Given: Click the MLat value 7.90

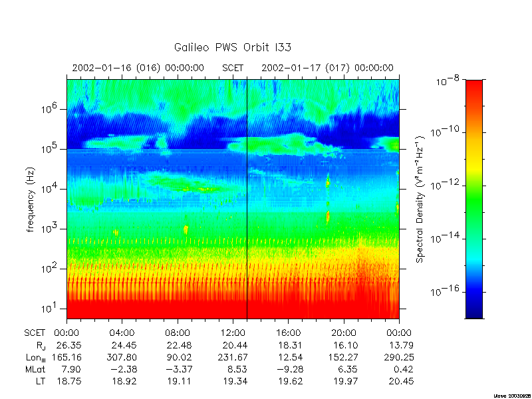Looking at the screenshot, I should [71, 369].
